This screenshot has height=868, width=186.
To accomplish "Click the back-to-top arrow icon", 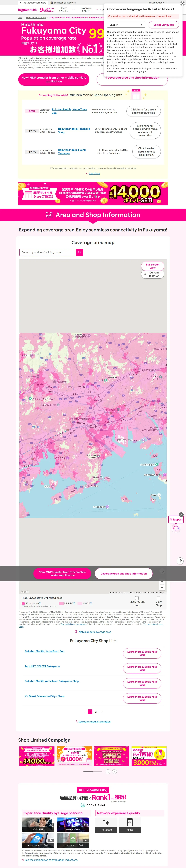I will click(x=180, y=561).
